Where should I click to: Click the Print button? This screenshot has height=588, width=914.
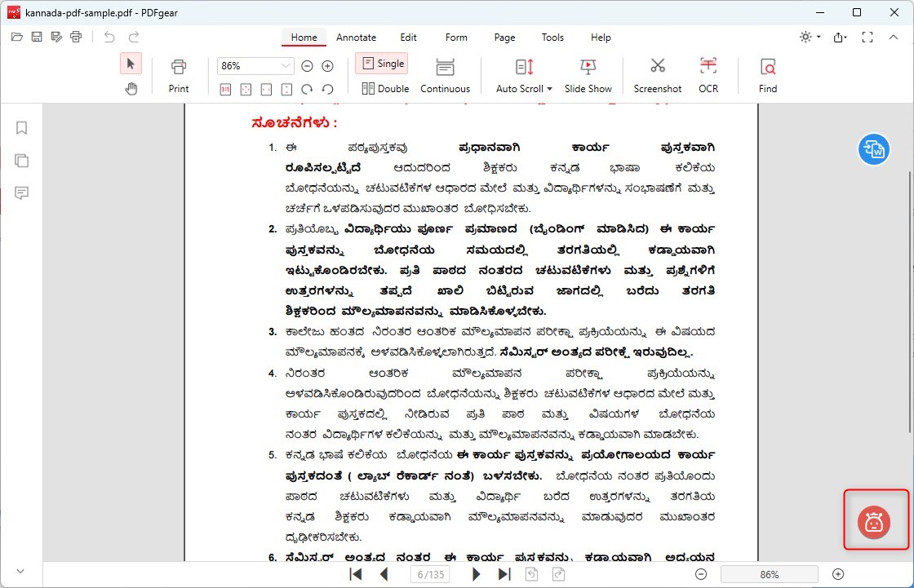pos(179,75)
